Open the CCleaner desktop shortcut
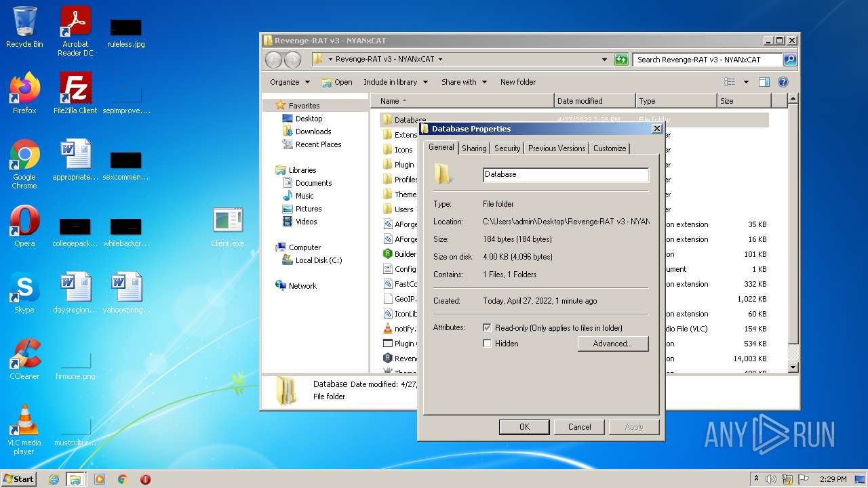The width and height of the screenshot is (868, 488). pos(24,359)
